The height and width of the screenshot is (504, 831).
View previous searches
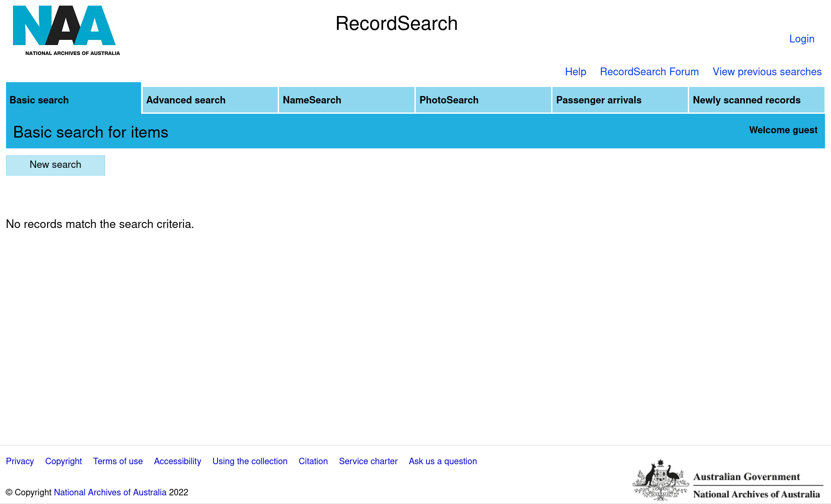(767, 72)
